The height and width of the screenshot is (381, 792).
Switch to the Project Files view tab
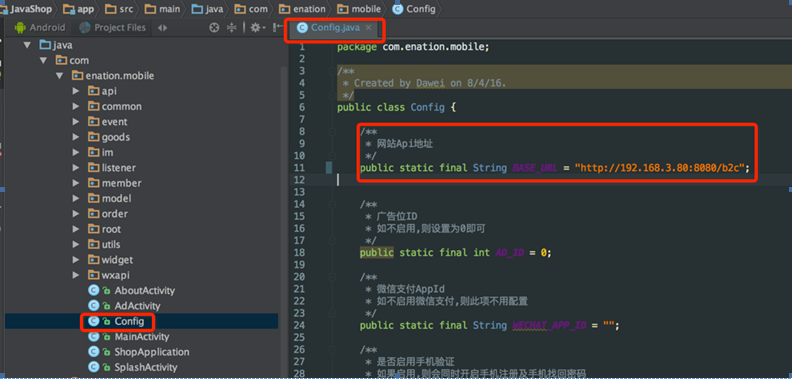click(113, 28)
